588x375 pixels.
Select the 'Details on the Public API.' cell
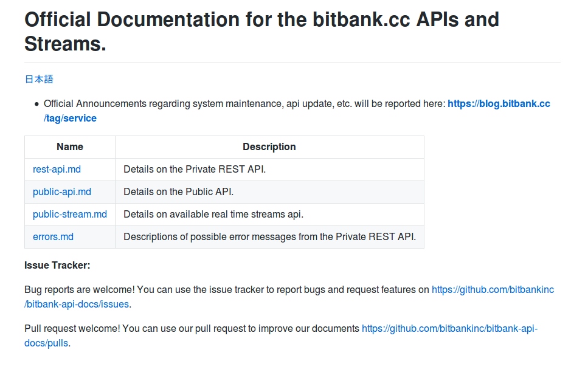(x=269, y=192)
